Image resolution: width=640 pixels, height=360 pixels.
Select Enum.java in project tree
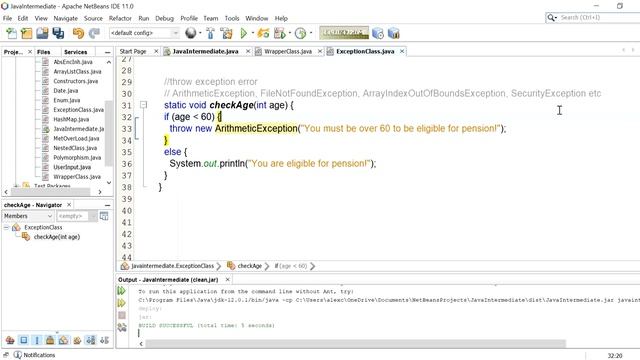coord(67,100)
